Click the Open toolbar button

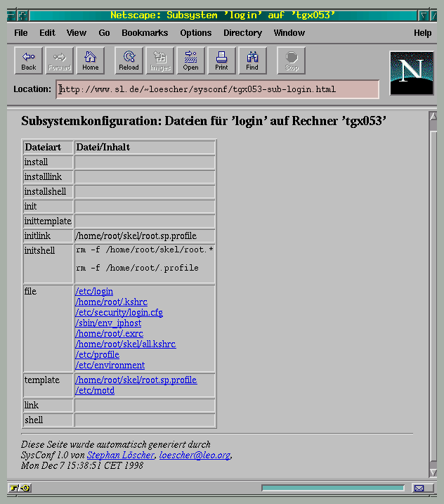(191, 60)
